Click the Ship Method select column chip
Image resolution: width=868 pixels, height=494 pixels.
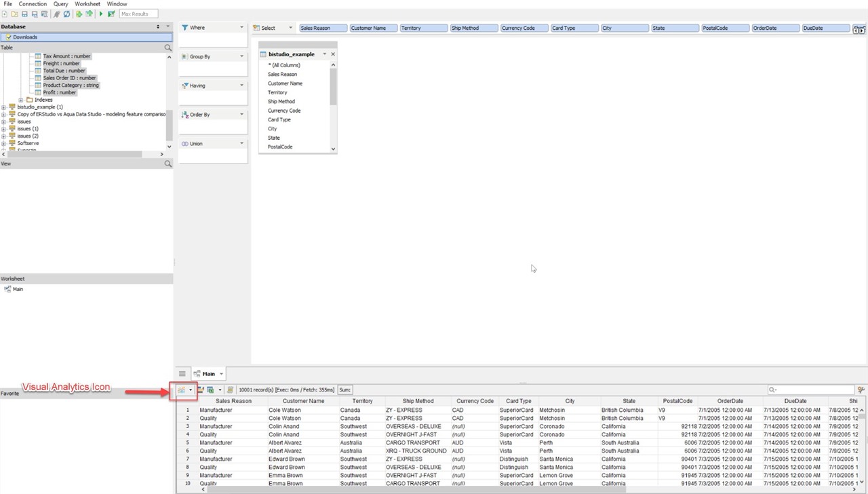(474, 28)
